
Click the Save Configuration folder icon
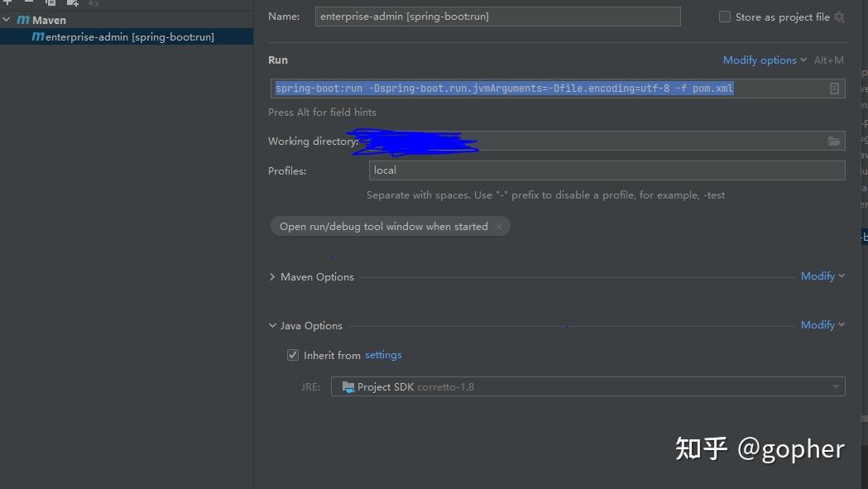click(72, 3)
